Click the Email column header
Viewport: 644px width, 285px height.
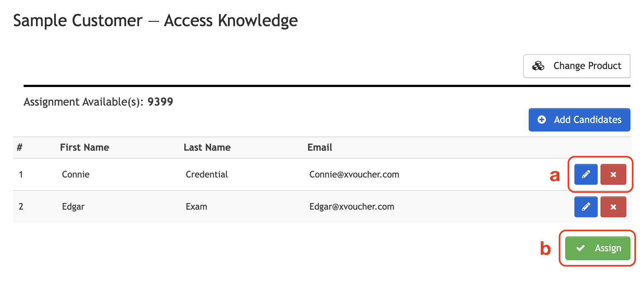(x=319, y=147)
